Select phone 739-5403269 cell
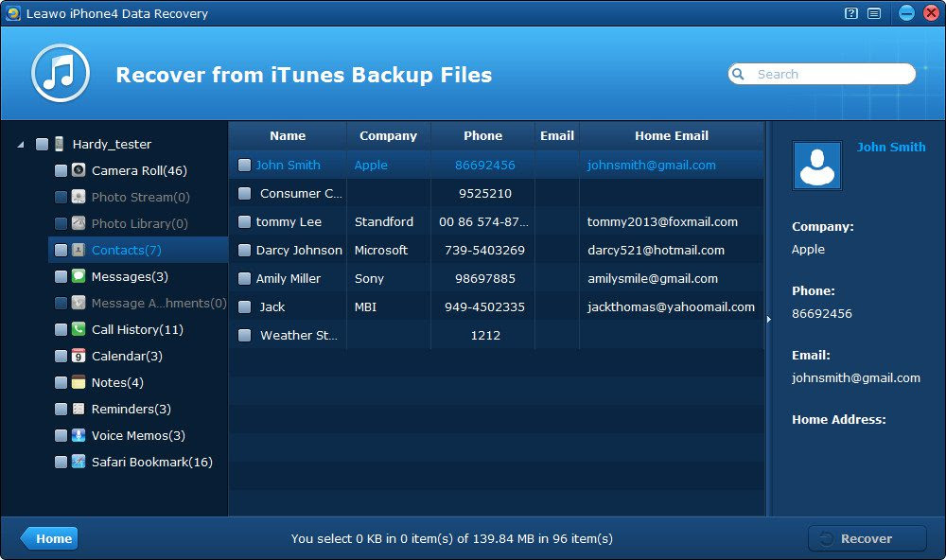946x560 pixels. [484, 251]
